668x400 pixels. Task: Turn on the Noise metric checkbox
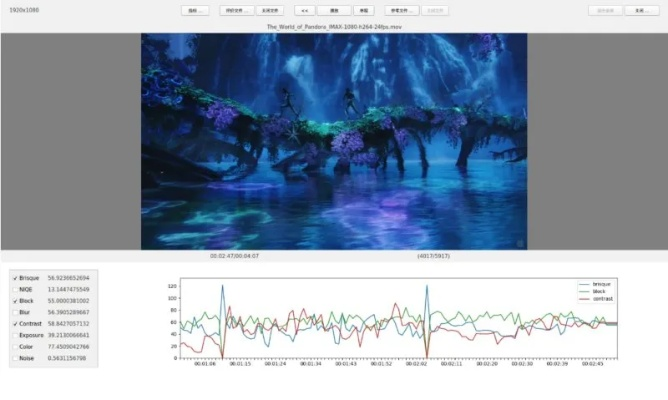14,357
